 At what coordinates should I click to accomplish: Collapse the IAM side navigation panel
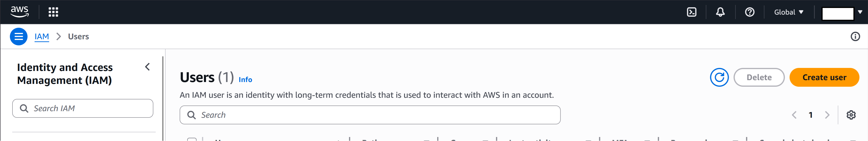click(147, 67)
